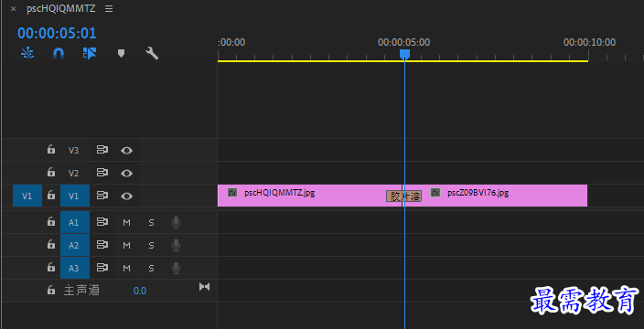
Task: Select the 胶片溶 transition between clips
Action: point(403,196)
